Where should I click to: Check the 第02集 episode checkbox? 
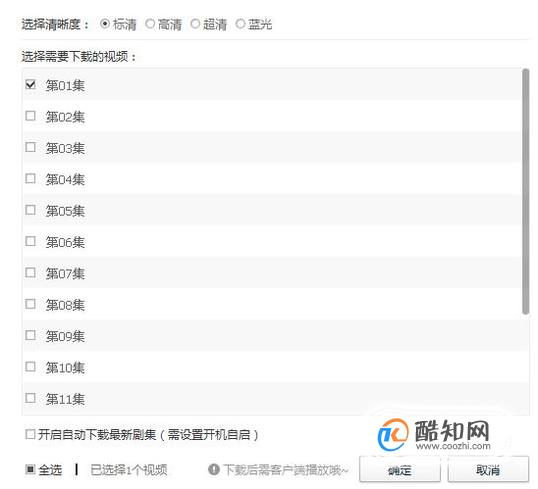pos(31,116)
